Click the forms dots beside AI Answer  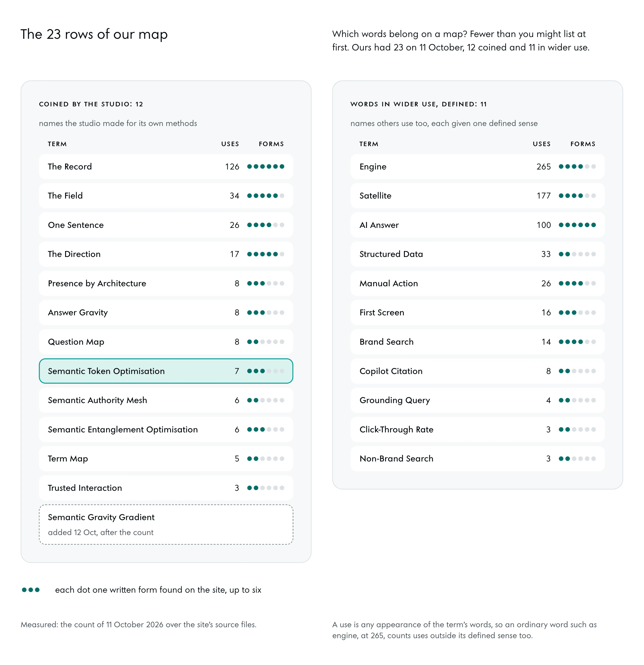click(577, 225)
